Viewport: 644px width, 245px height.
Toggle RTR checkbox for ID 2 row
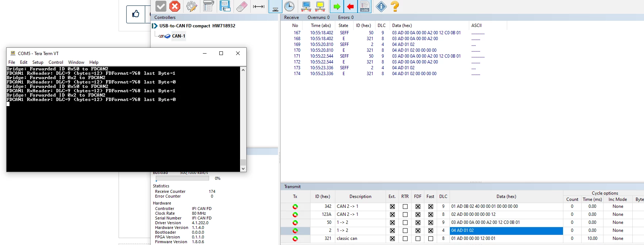click(405, 230)
